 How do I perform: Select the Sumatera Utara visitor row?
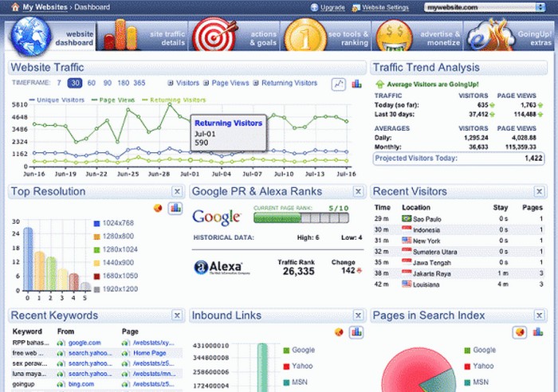[x=458, y=252]
